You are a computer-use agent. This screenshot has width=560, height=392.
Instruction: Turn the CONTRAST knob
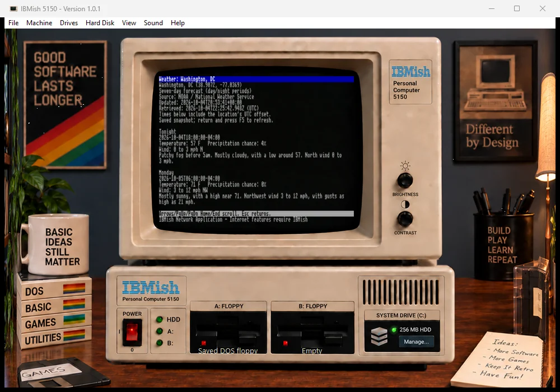click(x=405, y=219)
